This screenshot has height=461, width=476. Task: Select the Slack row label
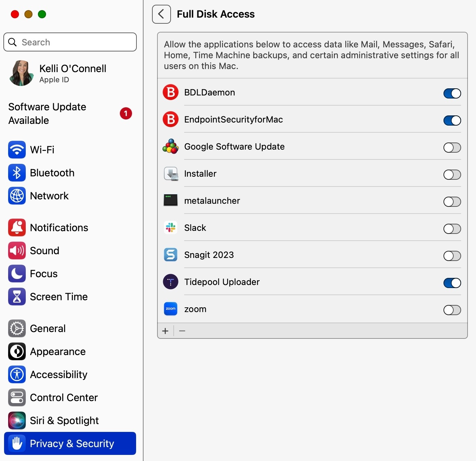tap(195, 228)
